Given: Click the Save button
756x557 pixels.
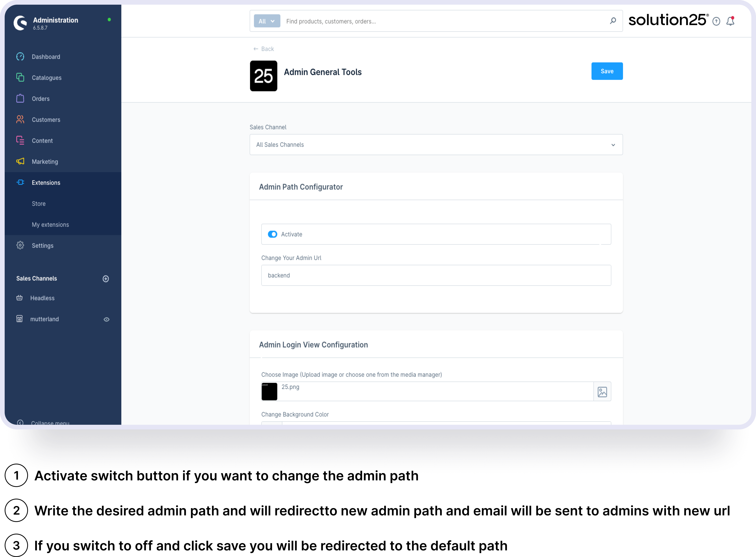Looking at the screenshot, I should [607, 71].
